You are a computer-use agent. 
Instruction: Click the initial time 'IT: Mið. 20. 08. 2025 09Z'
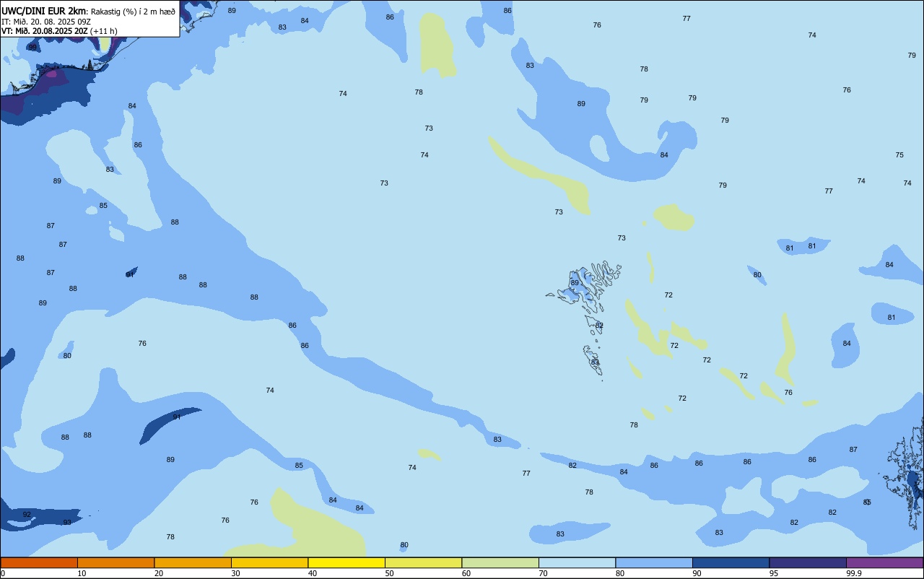[x=45, y=21]
